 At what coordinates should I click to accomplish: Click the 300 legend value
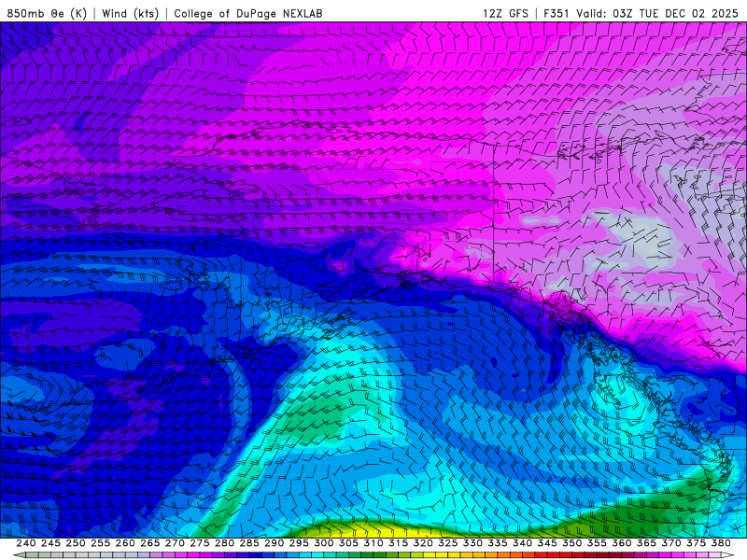point(323,543)
